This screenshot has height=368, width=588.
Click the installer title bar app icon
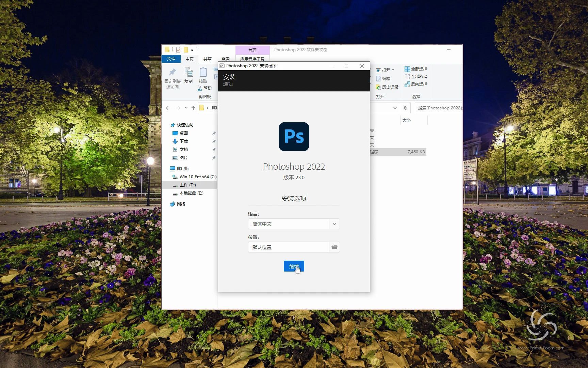(222, 66)
